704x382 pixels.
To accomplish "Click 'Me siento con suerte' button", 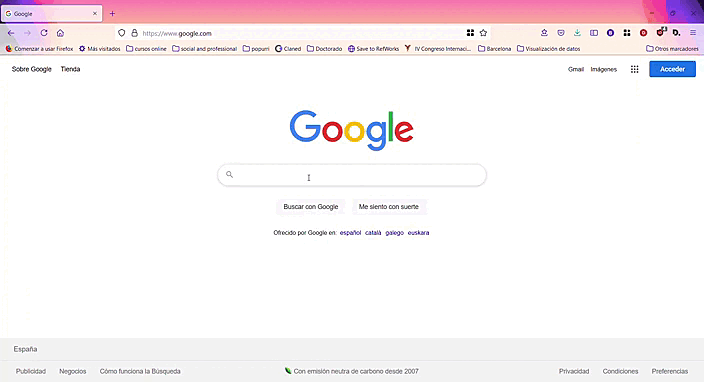I will click(388, 206).
